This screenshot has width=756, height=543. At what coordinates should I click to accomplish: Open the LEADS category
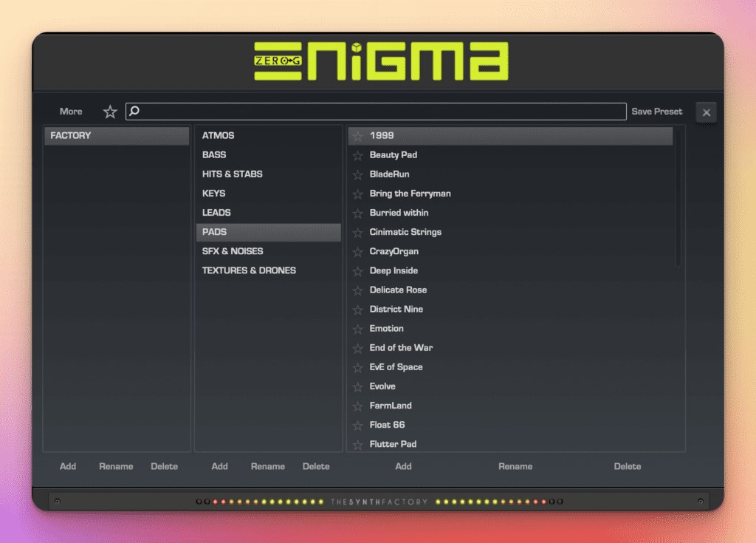pyautogui.click(x=269, y=213)
